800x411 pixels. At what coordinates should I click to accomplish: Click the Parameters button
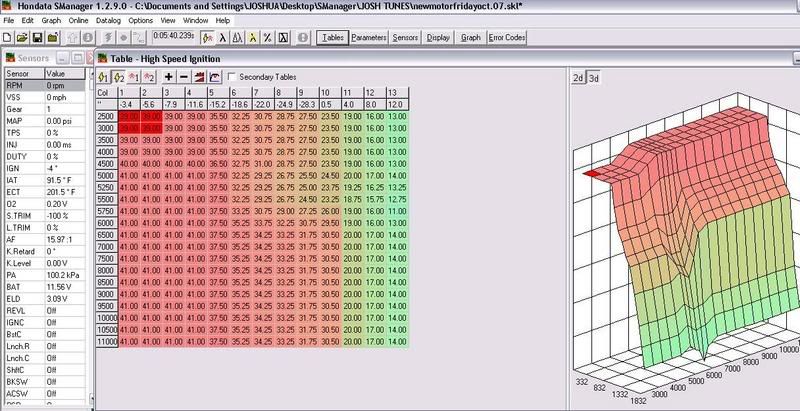pyautogui.click(x=368, y=38)
